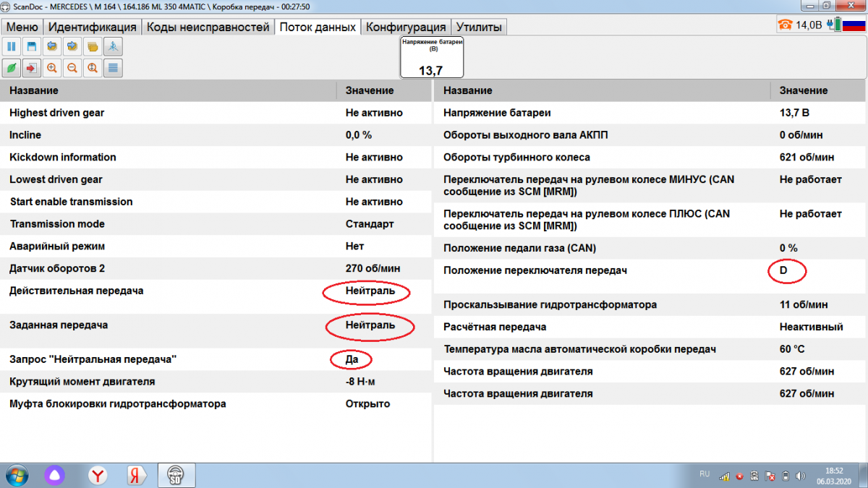Open Yandex Browser taskbar icon
This screenshot has width=868, height=488.
tap(98, 476)
